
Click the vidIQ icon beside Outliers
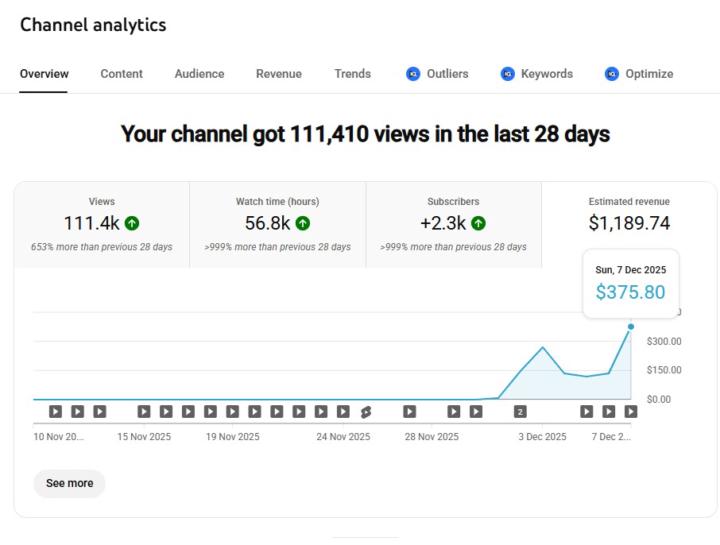(x=413, y=74)
